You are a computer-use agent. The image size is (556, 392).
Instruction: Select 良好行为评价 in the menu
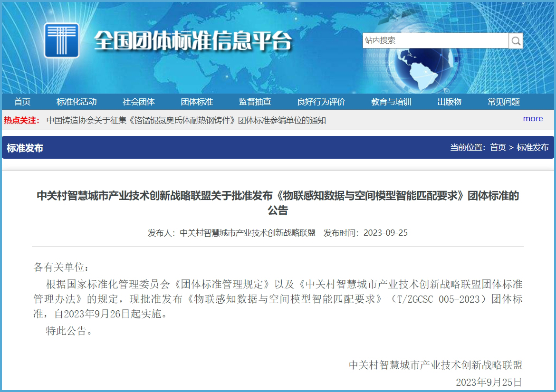[x=321, y=102]
